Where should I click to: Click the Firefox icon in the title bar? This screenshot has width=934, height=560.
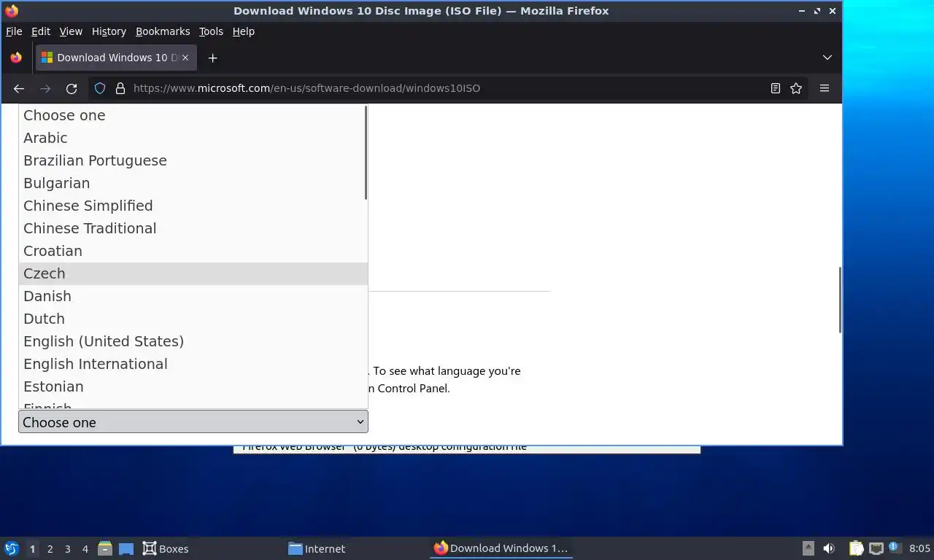pyautogui.click(x=12, y=11)
